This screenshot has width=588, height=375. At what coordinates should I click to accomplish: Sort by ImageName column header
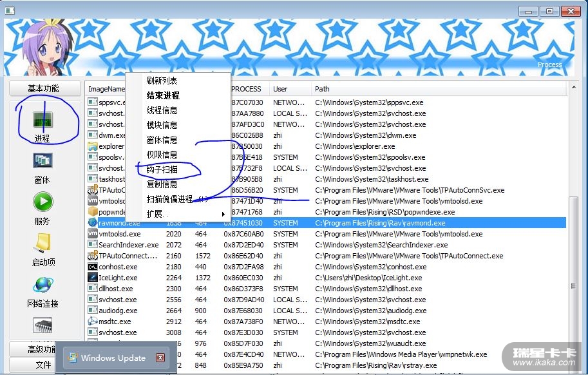[x=106, y=89]
